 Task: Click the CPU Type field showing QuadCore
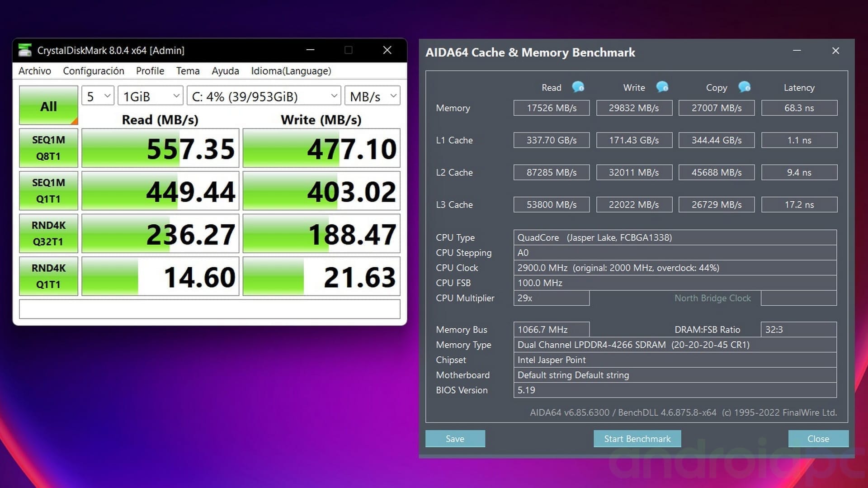pos(675,237)
